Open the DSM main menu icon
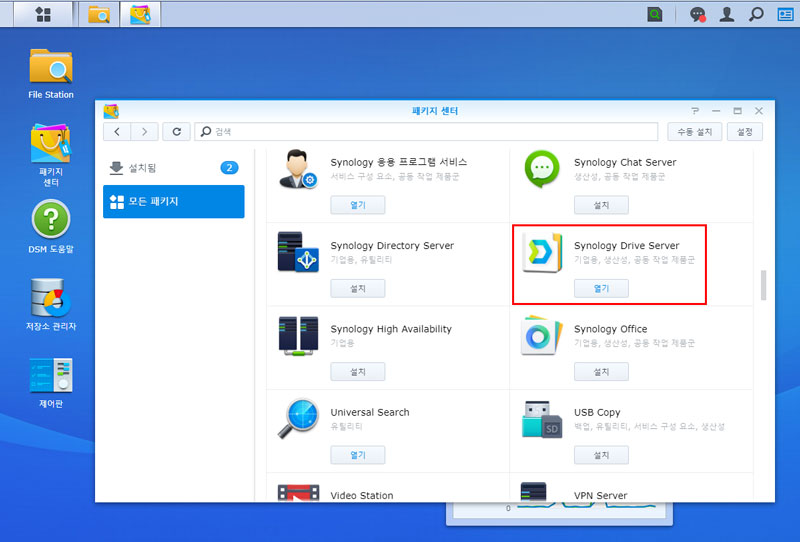Image resolution: width=800 pixels, height=542 pixels. coord(43,14)
